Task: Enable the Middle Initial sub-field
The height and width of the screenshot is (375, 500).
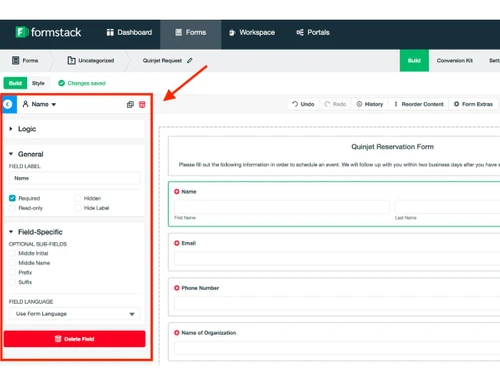Action: tap(12, 253)
